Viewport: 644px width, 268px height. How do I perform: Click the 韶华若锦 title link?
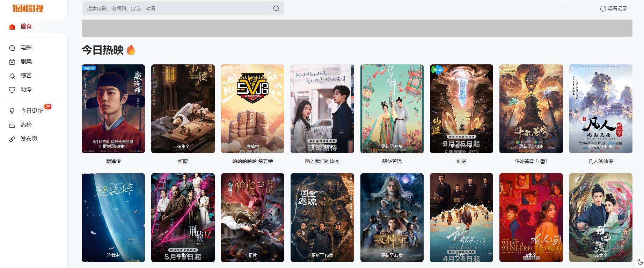tap(392, 161)
